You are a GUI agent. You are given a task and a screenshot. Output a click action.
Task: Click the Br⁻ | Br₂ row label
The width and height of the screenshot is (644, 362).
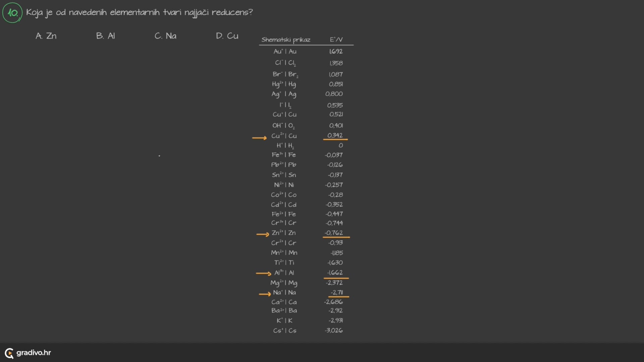[285, 74]
